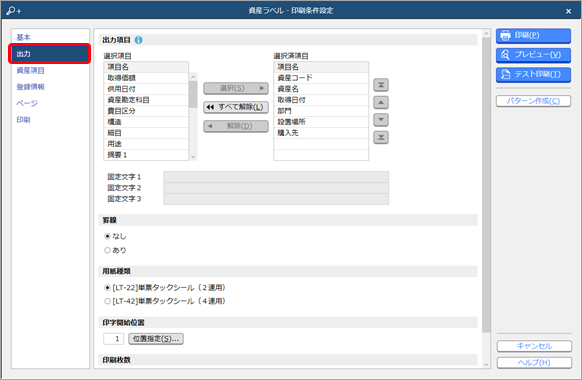The height and width of the screenshot is (380, 582).
Task: Select 購入先 in selected items
Action: (321, 133)
